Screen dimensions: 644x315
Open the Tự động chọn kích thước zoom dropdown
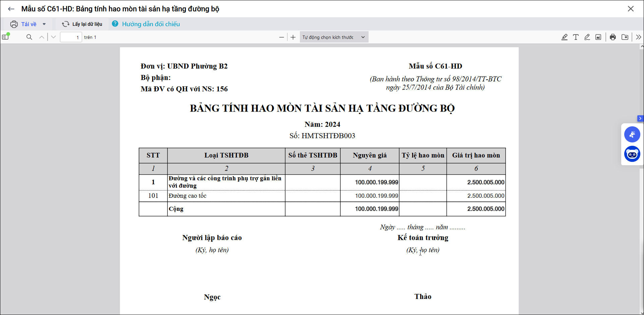click(x=334, y=37)
